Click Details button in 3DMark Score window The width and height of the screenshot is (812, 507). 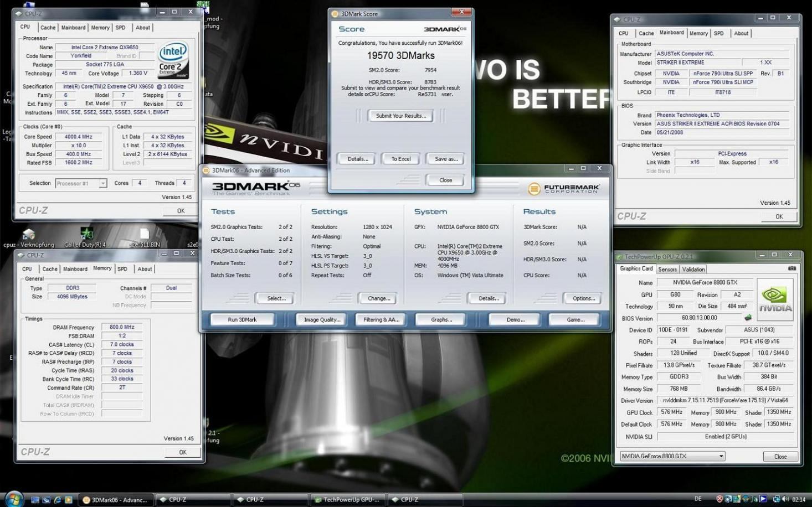coord(357,159)
